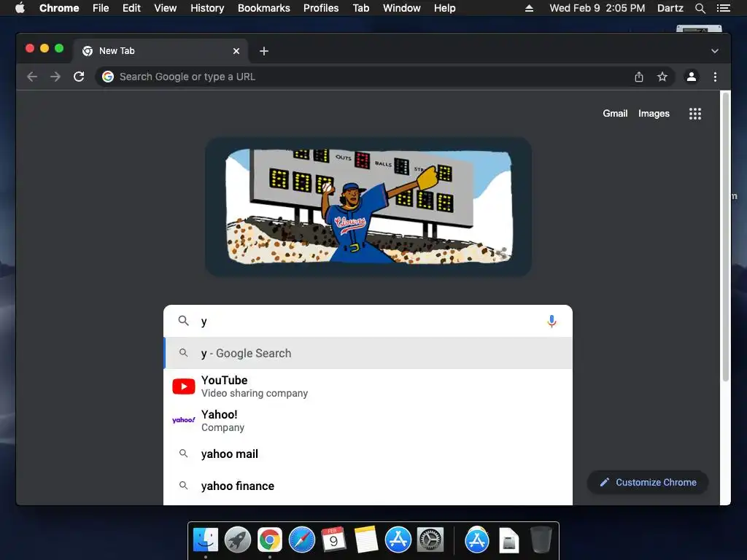The height and width of the screenshot is (560, 747).
Task: Open the Gmail link
Action: (615, 113)
